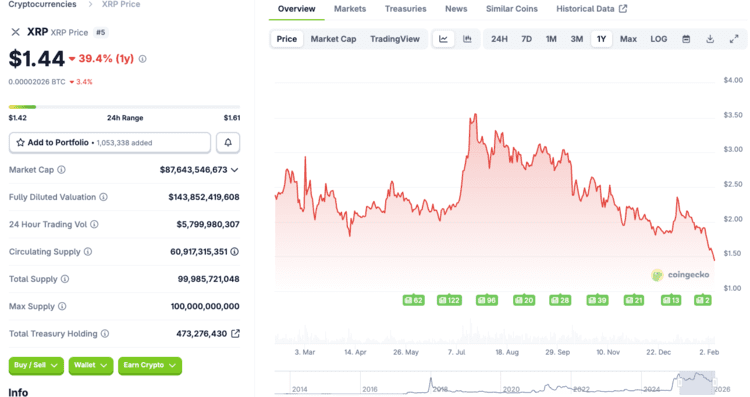Click the right handle of the timeline range slider
The width and height of the screenshot is (750, 397).
tap(715, 382)
